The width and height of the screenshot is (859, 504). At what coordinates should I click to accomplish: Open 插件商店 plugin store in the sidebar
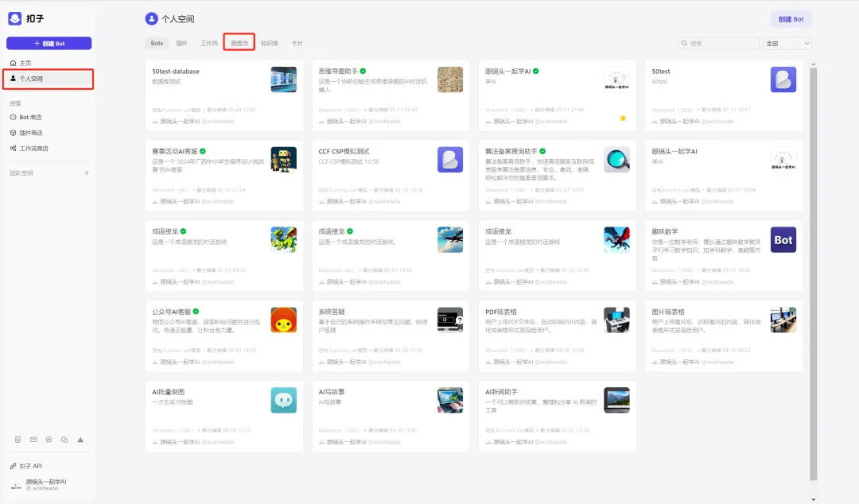[25, 133]
